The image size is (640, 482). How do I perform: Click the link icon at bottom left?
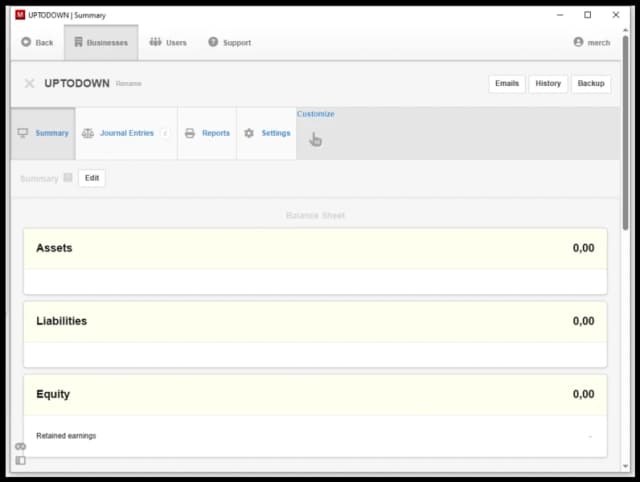[x=20, y=446]
